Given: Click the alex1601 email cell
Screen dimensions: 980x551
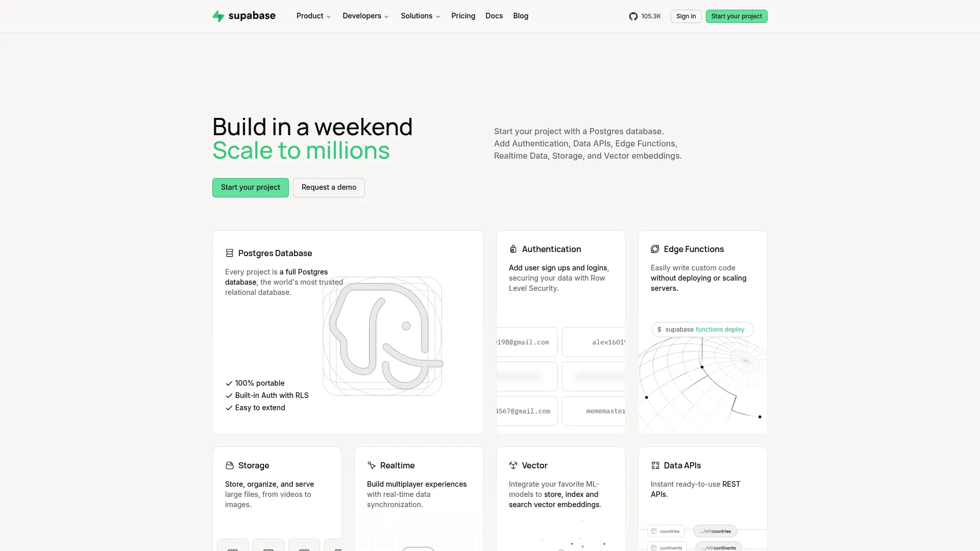Looking at the screenshot, I should (x=594, y=342).
